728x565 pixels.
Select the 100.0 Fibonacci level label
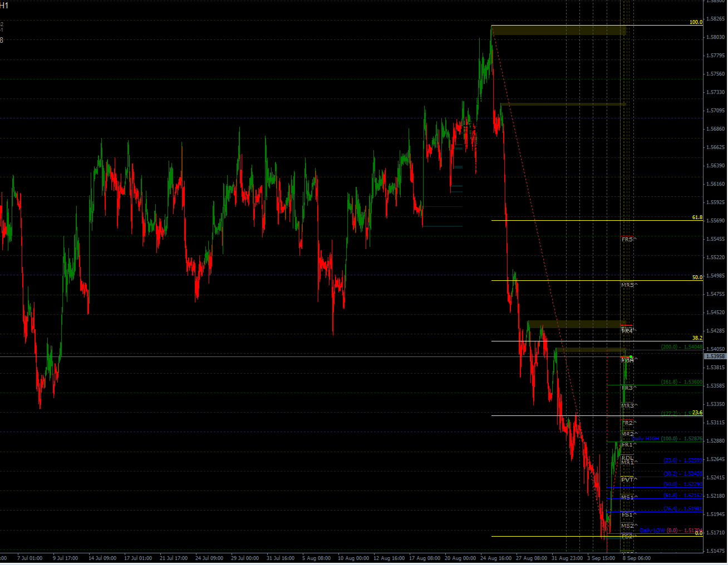(x=696, y=22)
